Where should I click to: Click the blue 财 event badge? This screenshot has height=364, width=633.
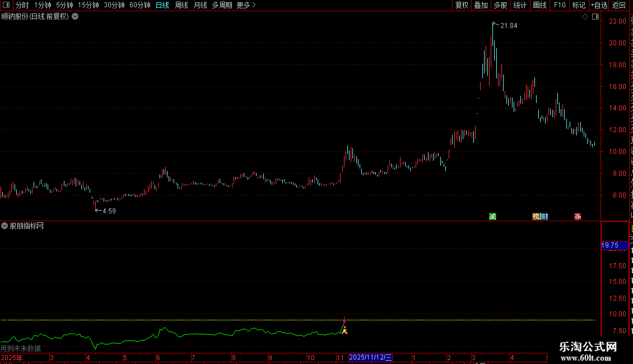[544, 217]
